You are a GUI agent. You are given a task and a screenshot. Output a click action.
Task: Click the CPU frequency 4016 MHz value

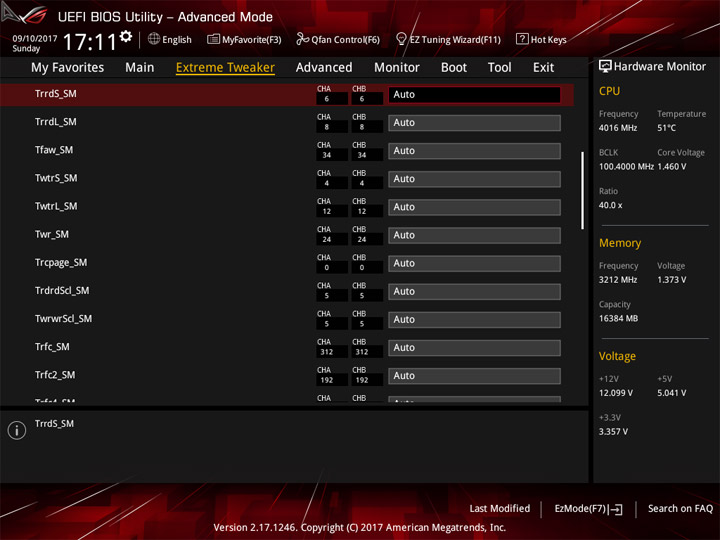click(618, 128)
